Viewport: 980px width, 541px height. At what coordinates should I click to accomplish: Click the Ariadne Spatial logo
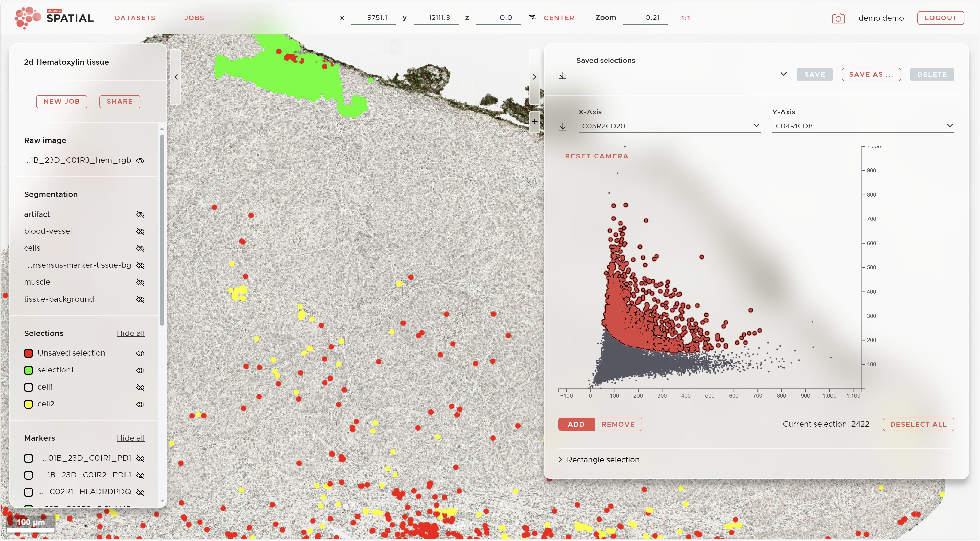tap(54, 18)
